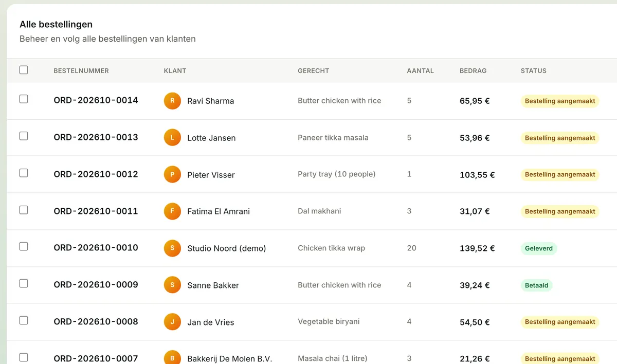
Task: Check the box beside ORD-202610-0009
Action: [24, 284]
